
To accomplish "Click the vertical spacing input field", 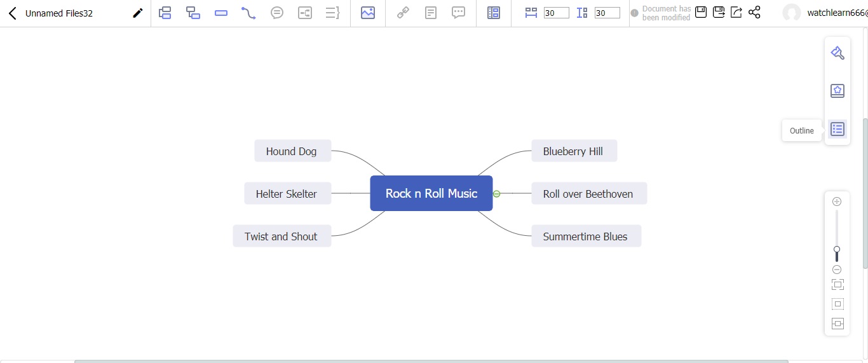I will tap(607, 13).
